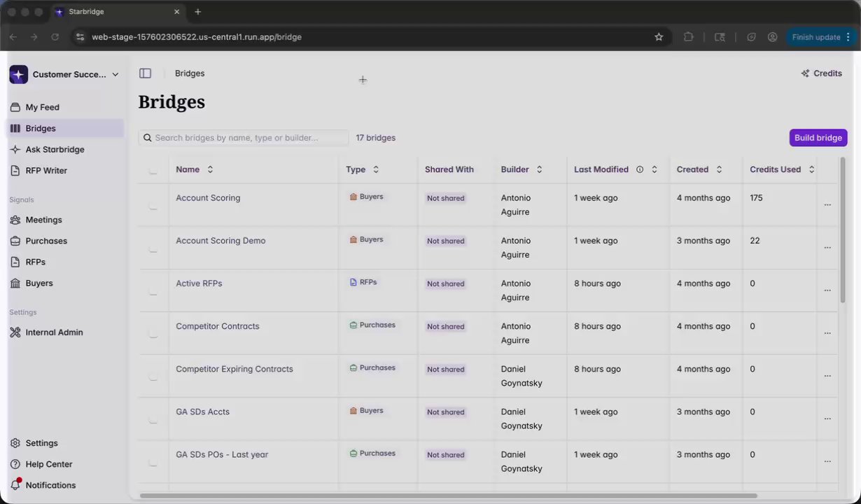Open row actions for Active RFPs

tap(827, 290)
